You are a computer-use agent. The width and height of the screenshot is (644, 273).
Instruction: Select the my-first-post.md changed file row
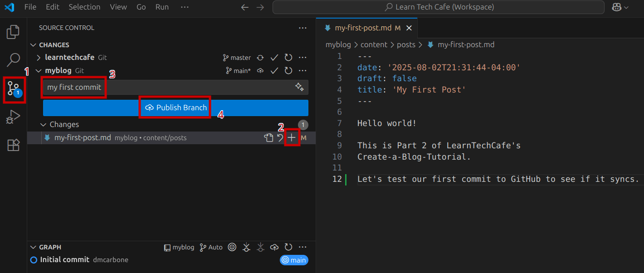click(171, 138)
